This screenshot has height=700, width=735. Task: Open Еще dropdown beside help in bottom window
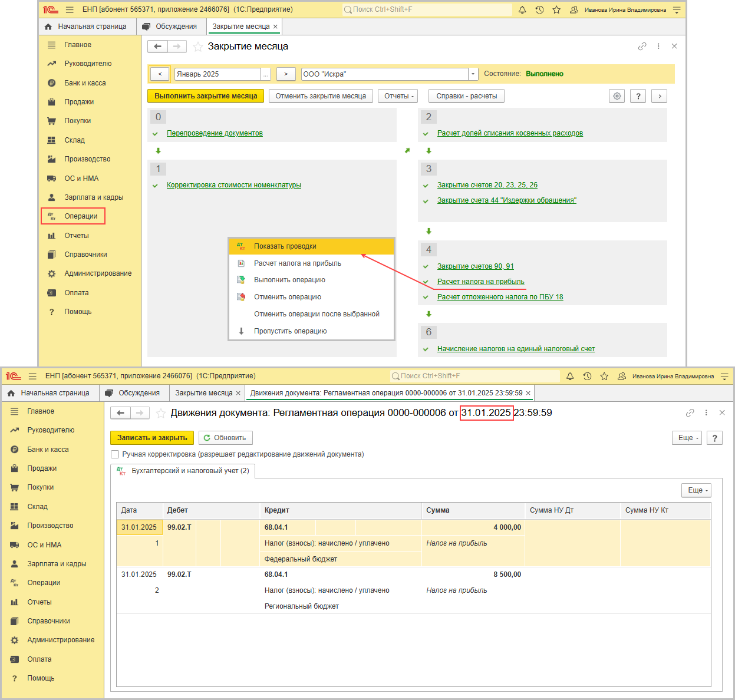(687, 438)
